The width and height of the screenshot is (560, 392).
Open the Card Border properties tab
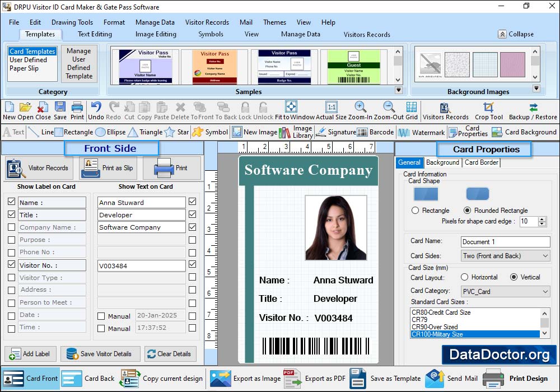pyautogui.click(x=481, y=162)
